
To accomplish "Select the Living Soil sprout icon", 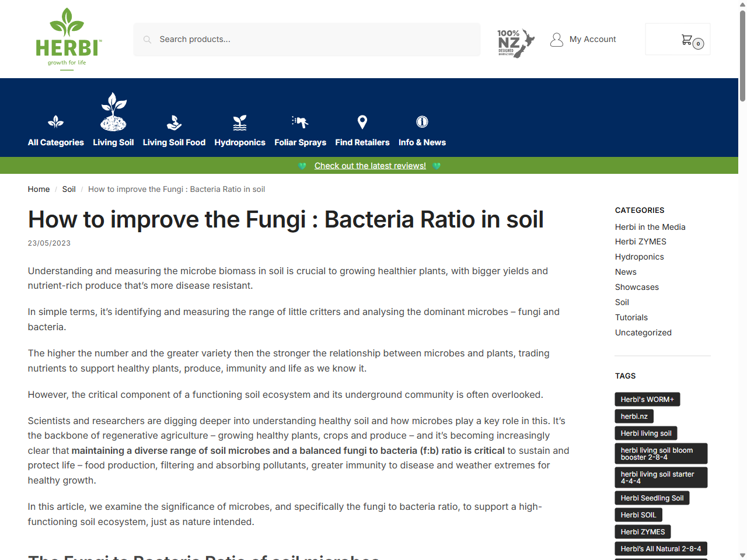I will (x=113, y=112).
